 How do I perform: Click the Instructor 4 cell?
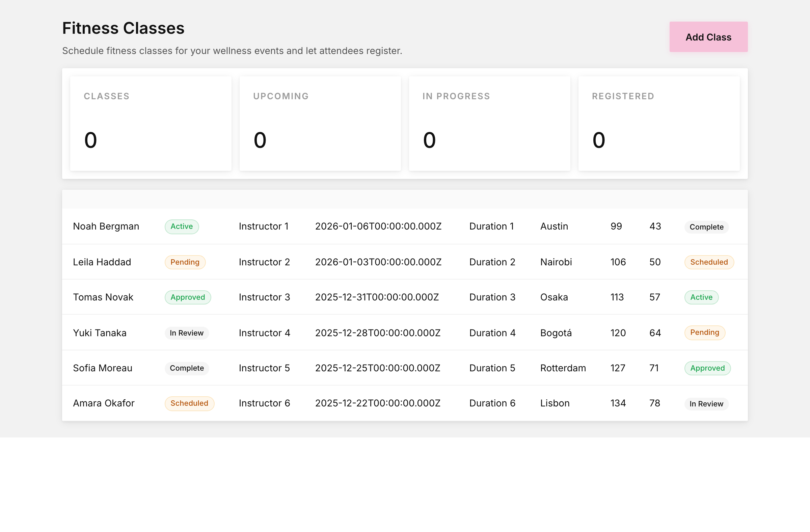coord(265,333)
